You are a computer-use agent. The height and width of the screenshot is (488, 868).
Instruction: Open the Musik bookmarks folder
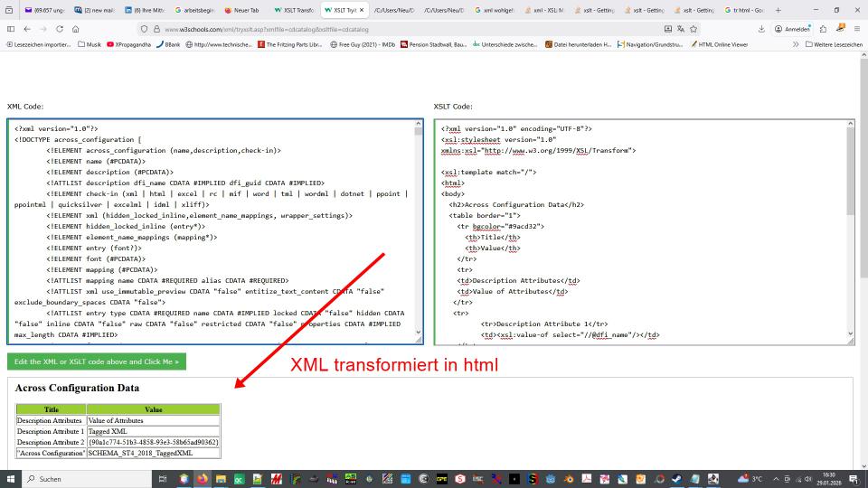point(87,45)
